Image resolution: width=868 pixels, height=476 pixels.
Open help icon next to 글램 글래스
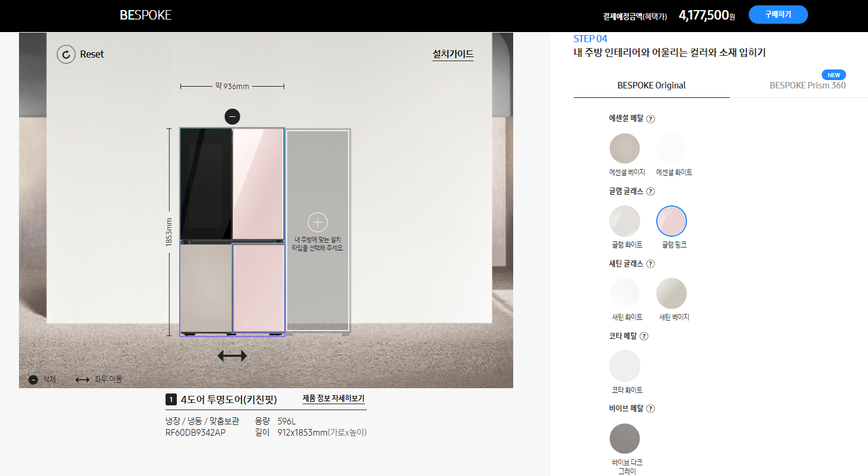(x=650, y=191)
